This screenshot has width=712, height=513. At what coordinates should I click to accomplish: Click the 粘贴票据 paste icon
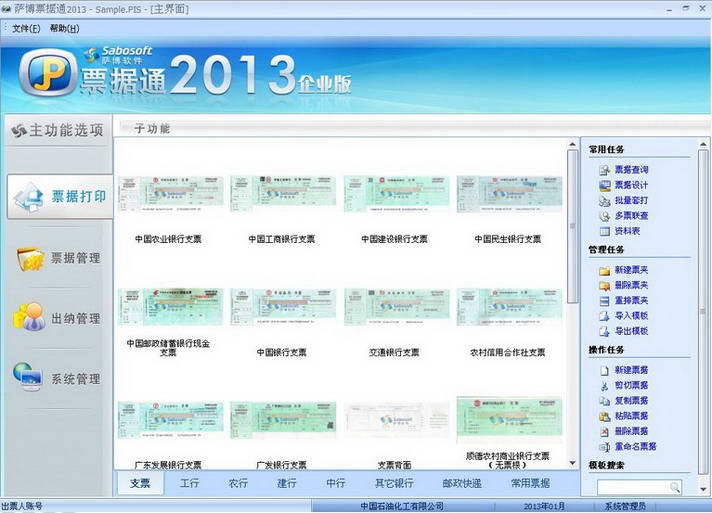tap(604, 416)
